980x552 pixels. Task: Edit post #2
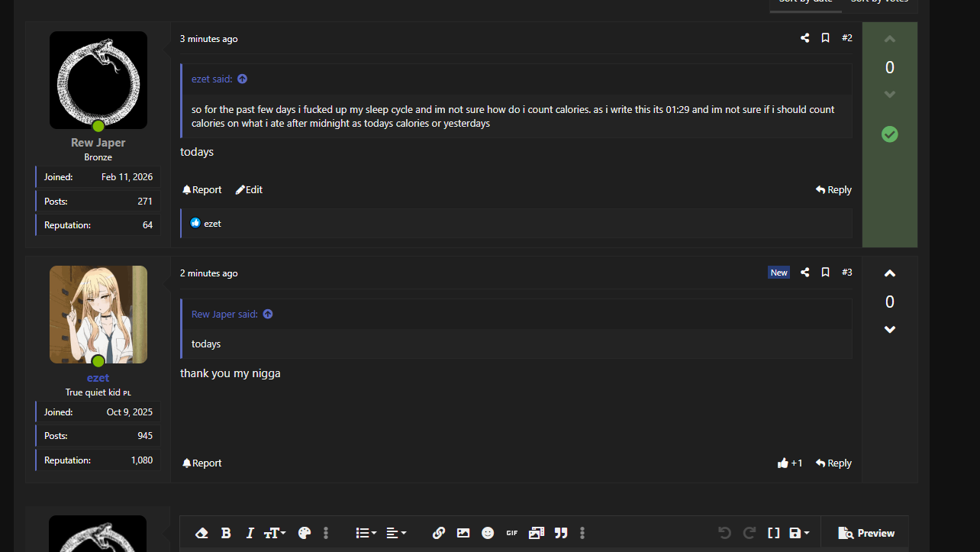[x=249, y=190]
